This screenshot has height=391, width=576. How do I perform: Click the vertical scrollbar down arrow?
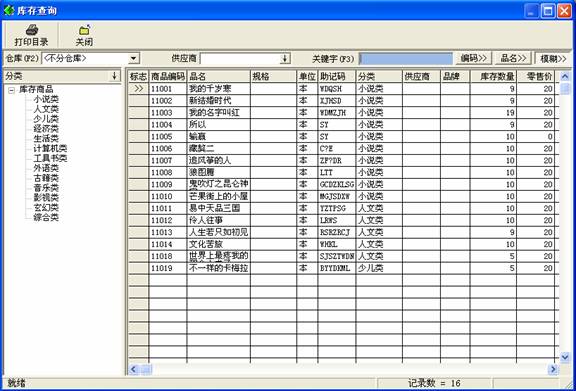[565, 356]
